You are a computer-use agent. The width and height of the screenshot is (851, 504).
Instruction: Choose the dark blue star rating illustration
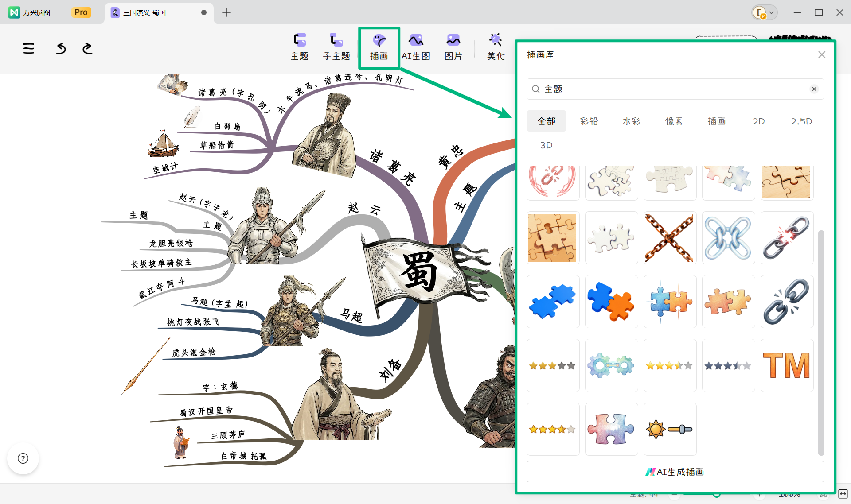[728, 365]
